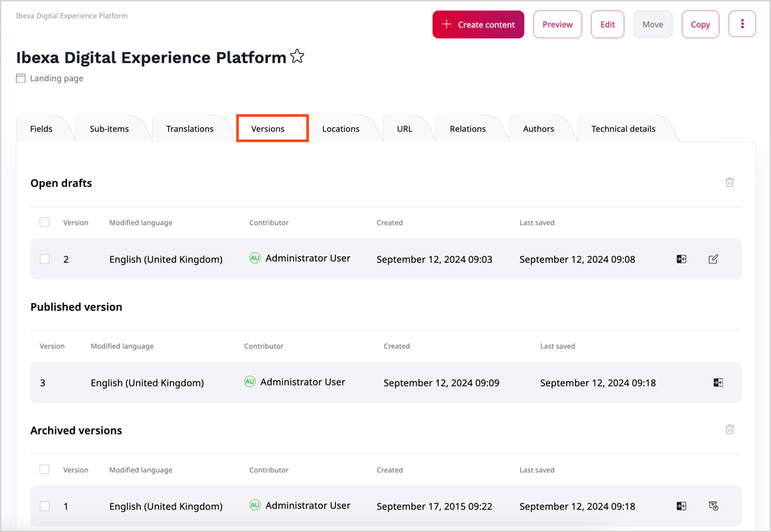The image size is (771, 532).
Task: Click the Copy button
Action: point(700,25)
